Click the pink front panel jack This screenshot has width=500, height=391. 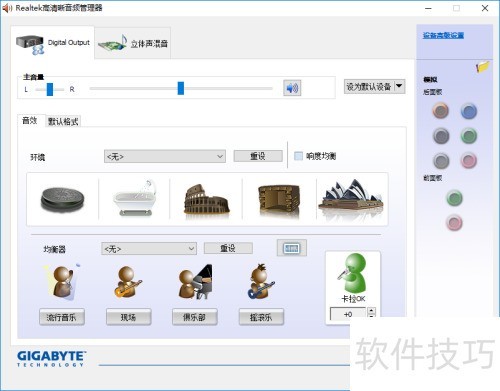[454, 223]
